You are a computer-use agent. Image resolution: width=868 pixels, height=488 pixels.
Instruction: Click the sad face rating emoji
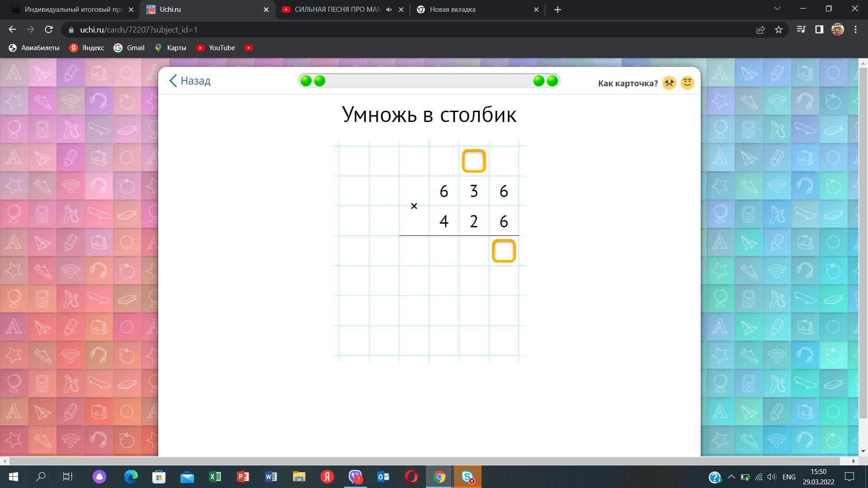(669, 83)
